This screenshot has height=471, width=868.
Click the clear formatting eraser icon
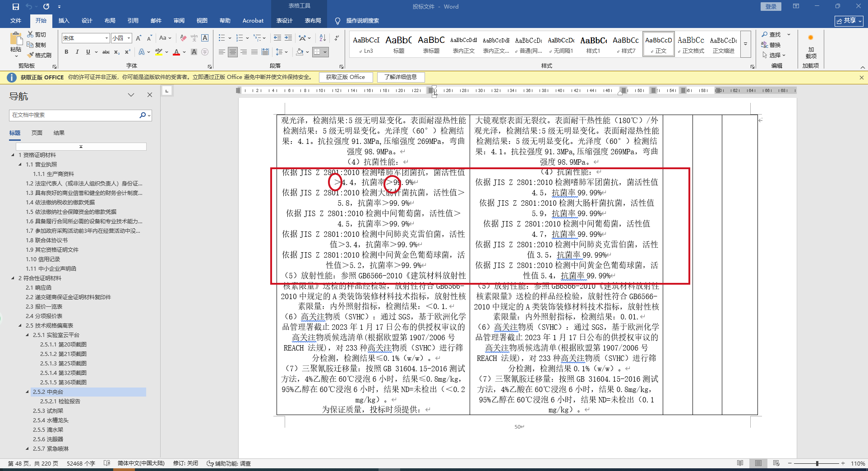tap(183, 38)
